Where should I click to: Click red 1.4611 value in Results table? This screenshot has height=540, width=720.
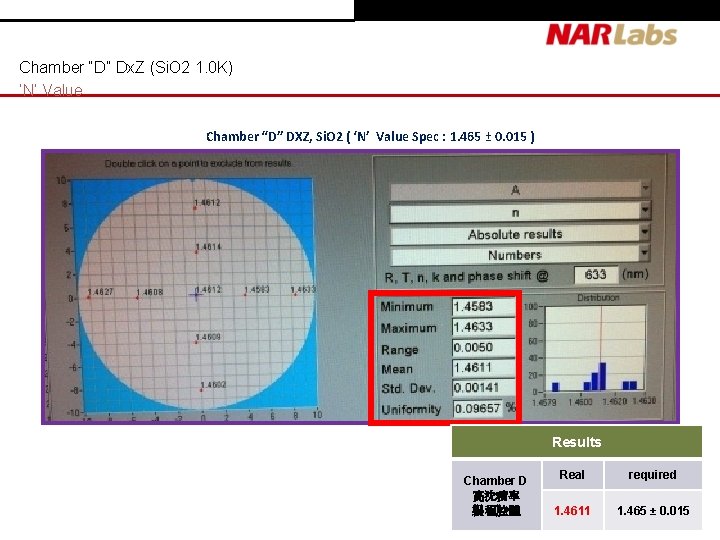pos(572,511)
